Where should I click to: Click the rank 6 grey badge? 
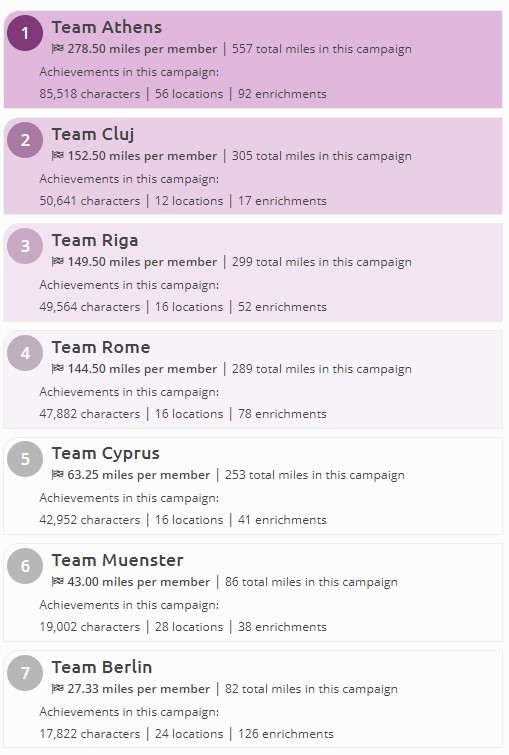[25, 565]
